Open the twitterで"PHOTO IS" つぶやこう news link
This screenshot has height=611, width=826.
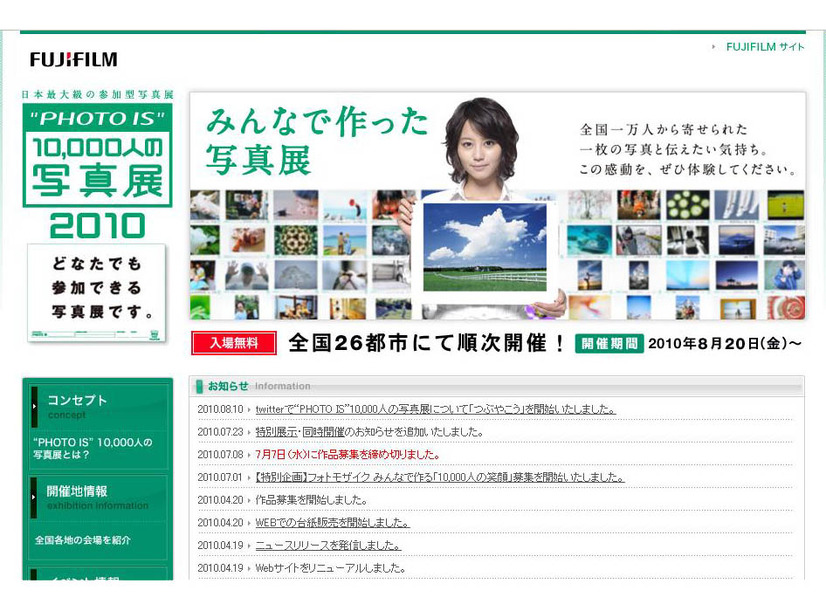tap(435, 409)
